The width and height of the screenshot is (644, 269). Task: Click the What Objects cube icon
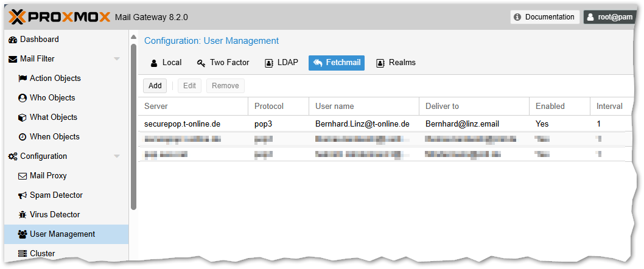coord(23,117)
